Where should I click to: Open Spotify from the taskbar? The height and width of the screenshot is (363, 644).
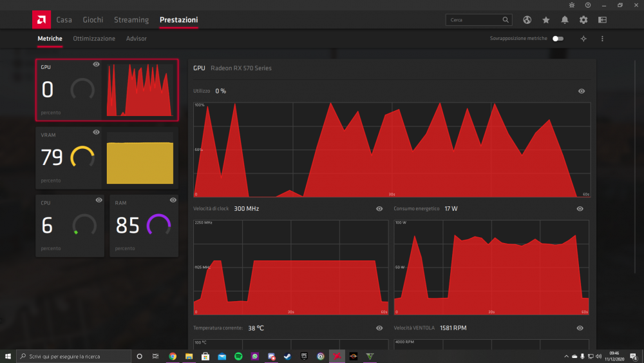point(238,357)
